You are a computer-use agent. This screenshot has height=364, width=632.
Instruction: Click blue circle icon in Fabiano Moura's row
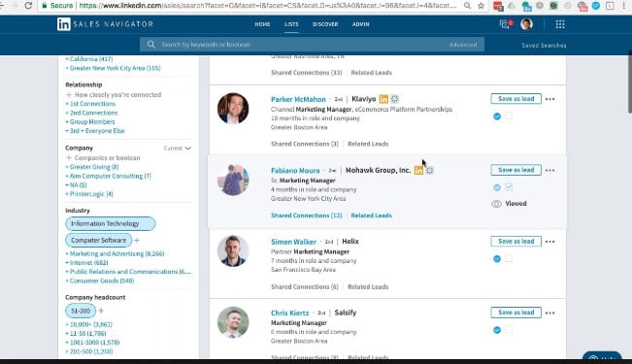tap(497, 187)
